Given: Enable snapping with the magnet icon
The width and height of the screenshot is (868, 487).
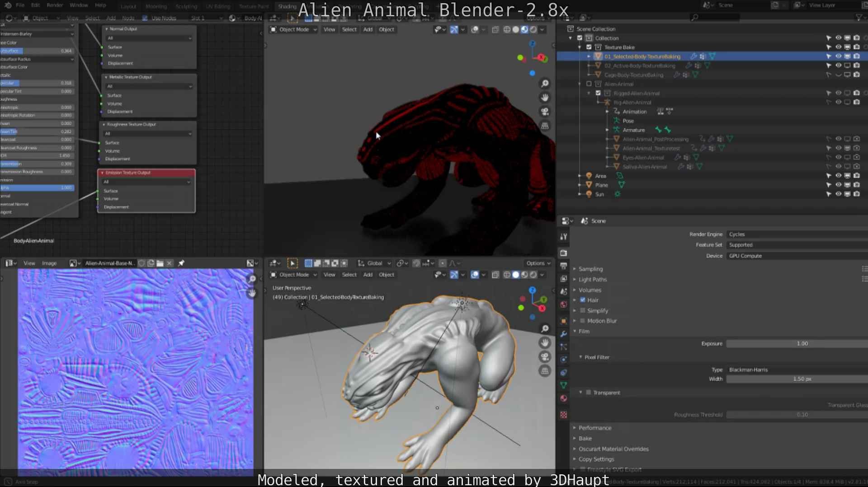Looking at the screenshot, I should (416, 263).
